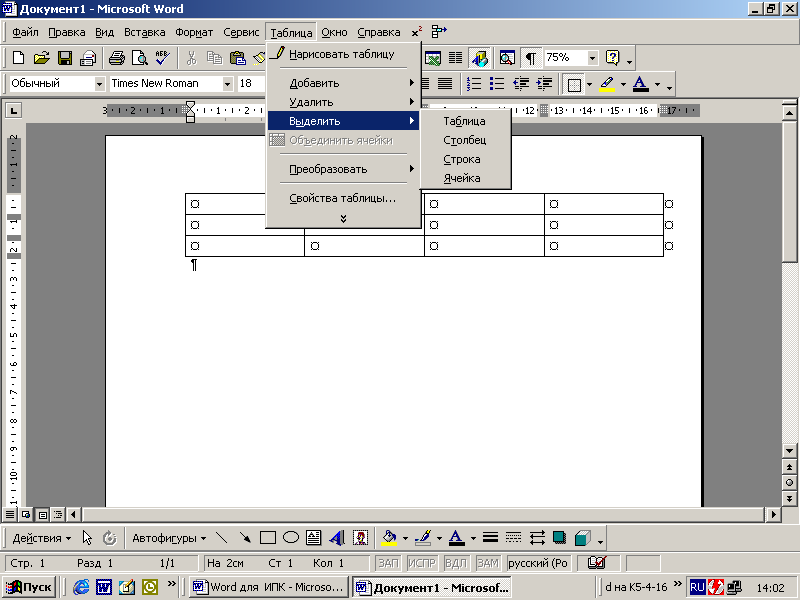
Task: Apply yellow Highlight color
Action: point(607,84)
